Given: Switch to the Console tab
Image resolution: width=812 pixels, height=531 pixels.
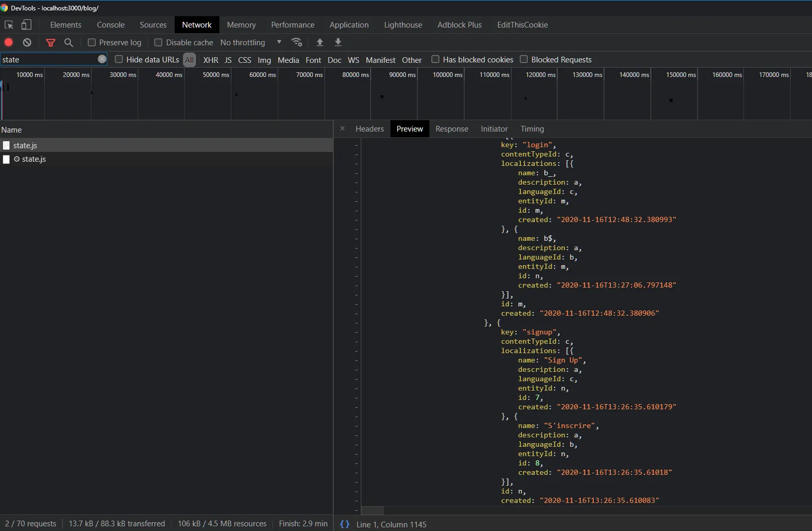Looking at the screenshot, I should (x=111, y=25).
